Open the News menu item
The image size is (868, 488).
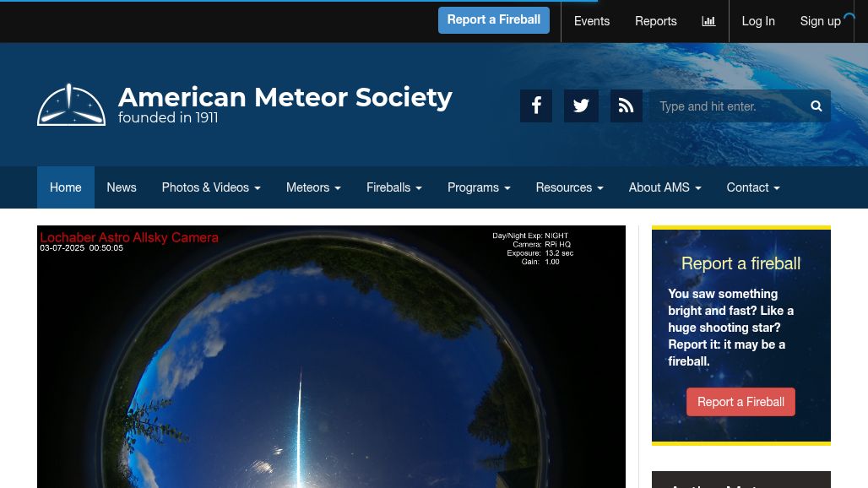tap(122, 187)
